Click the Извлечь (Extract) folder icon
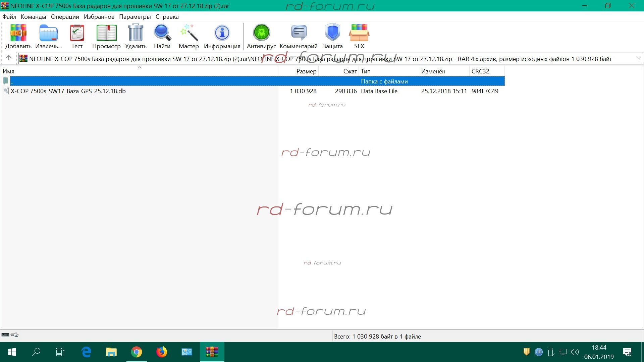 48,33
